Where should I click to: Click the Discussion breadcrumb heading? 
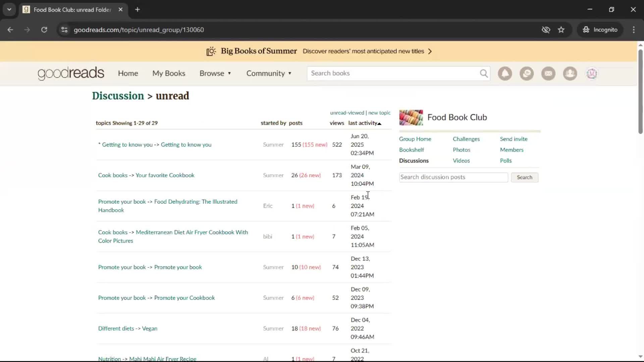point(118,96)
